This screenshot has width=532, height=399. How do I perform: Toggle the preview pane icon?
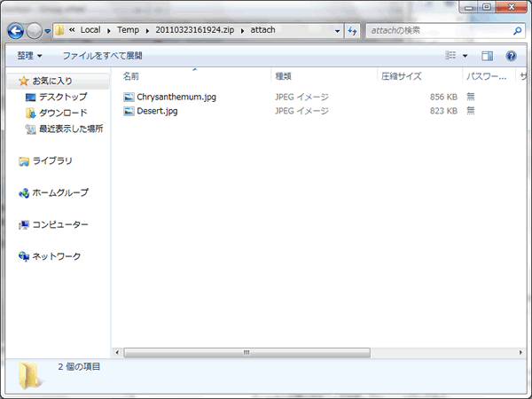[x=487, y=56]
